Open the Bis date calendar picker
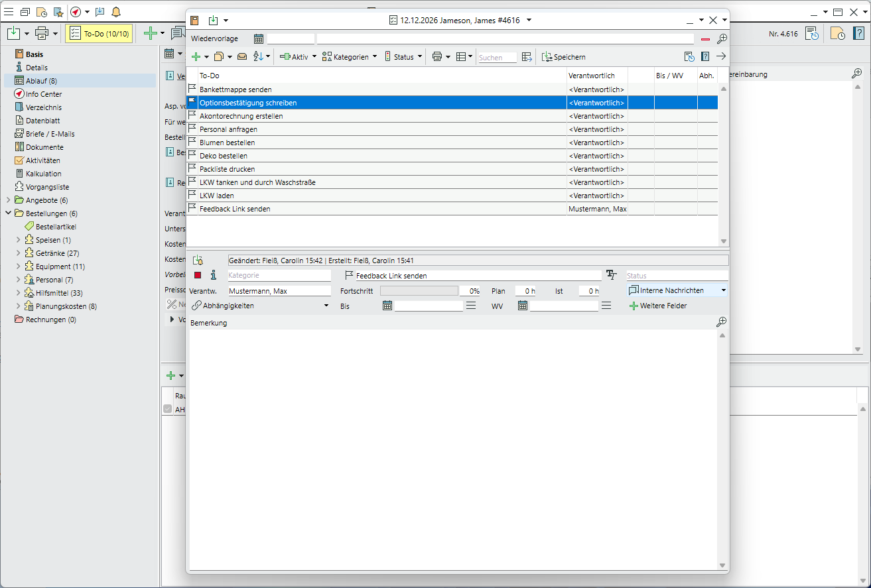The height and width of the screenshot is (588, 871). coord(387,306)
